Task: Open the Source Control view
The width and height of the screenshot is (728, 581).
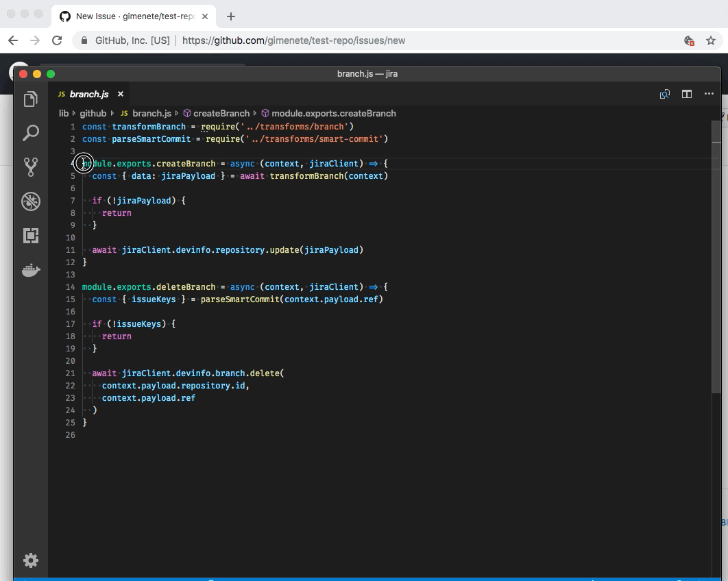Action: [31, 167]
